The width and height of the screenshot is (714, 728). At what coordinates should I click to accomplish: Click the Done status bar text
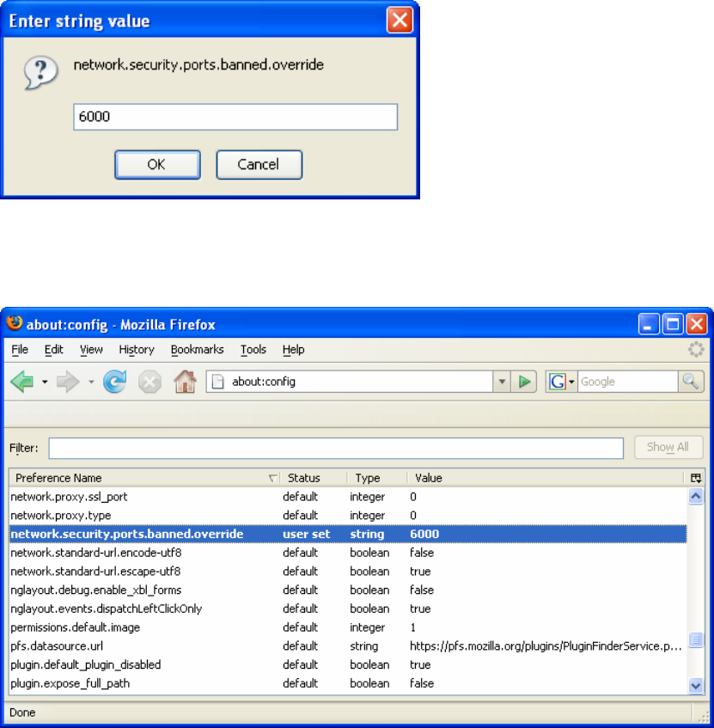coord(22,713)
